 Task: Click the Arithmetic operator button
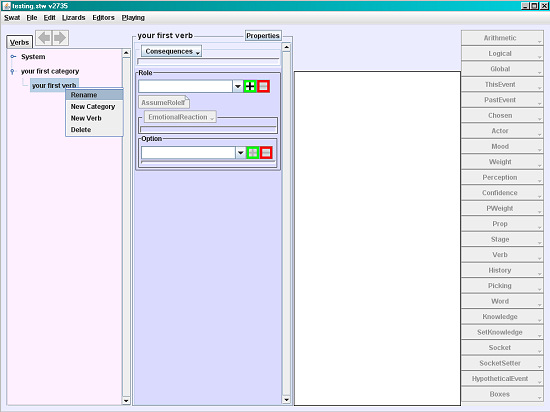(x=502, y=38)
